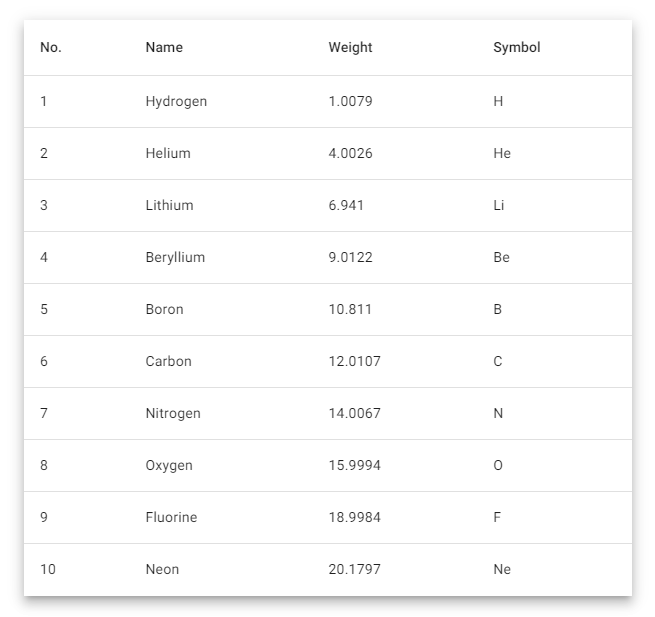The width and height of the screenshot is (655, 617).
Task: Click the Lithium weight value 6.941
Action: pos(346,206)
